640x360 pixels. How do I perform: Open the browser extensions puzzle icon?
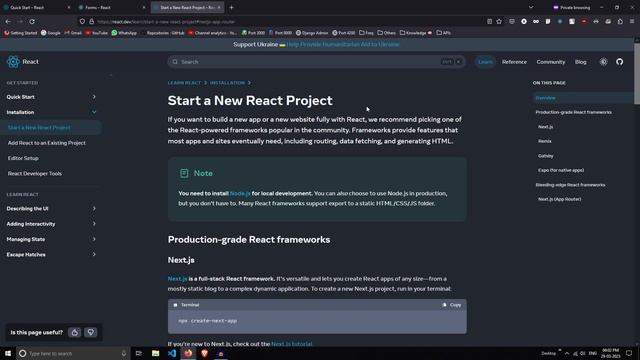click(620, 22)
